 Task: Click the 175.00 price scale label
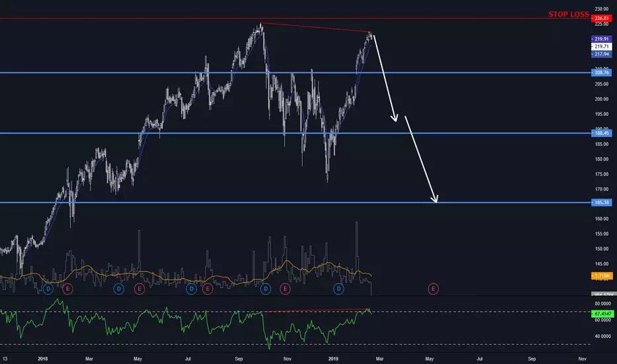(x=602, y=174)
